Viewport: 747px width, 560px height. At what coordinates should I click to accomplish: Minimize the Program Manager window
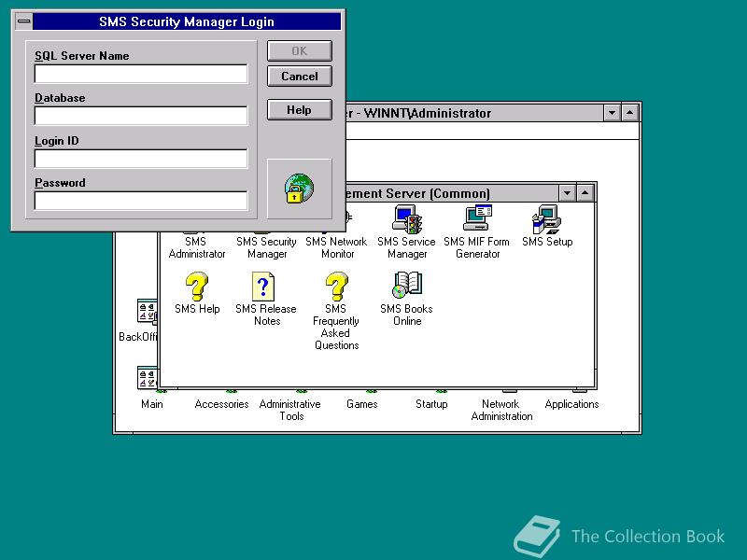(x=612, y=113)
